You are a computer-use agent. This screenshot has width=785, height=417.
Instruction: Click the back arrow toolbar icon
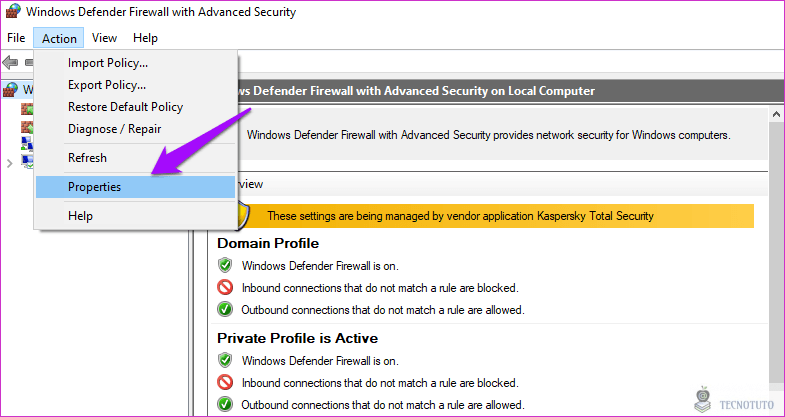click(10, 63)
